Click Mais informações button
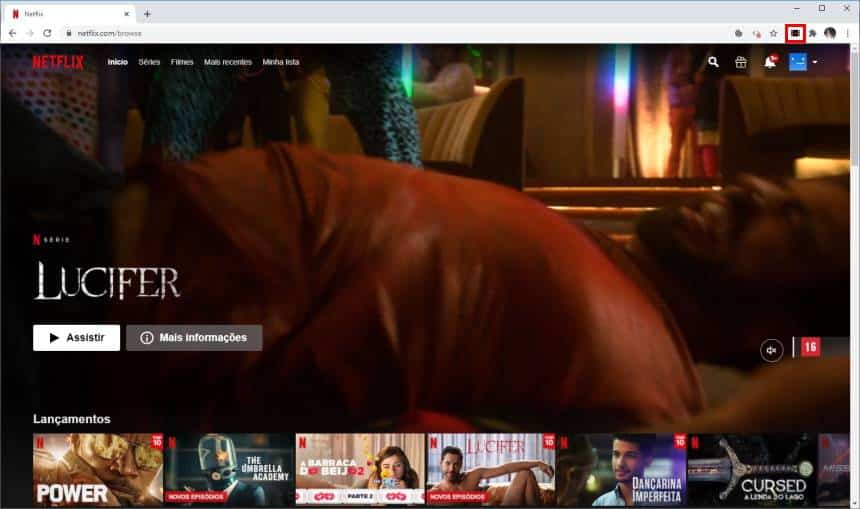Viewport: 860px width, 509px height. [194, 337]
